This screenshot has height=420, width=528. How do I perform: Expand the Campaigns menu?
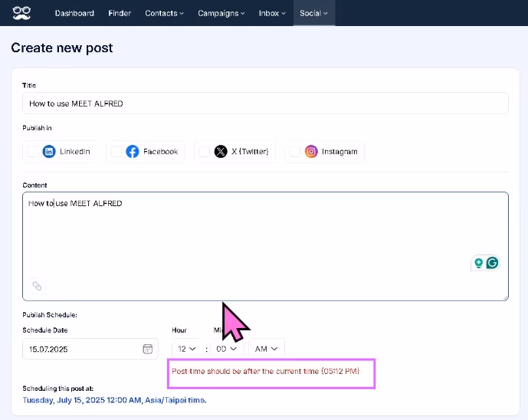tap(221, 13)
